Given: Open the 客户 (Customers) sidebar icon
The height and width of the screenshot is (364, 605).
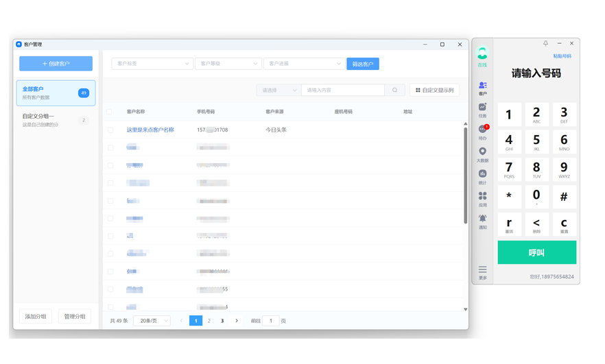Looking at the screenshot, I should [x=482, y=87].
